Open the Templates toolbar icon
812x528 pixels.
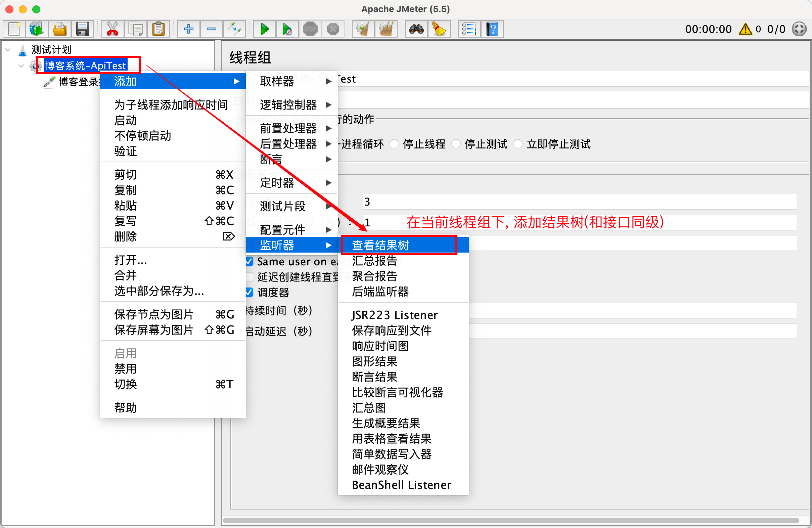click(x=37, y=29)
